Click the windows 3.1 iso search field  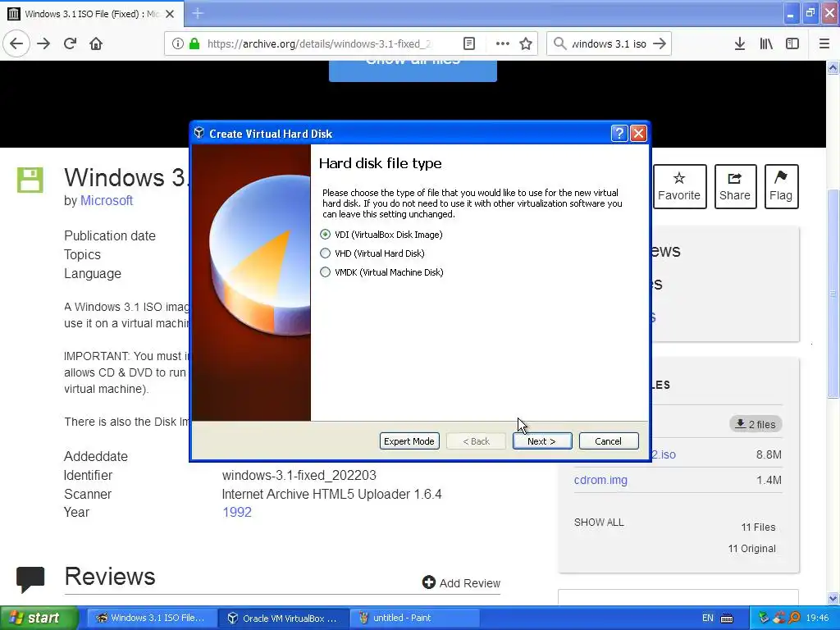pyautogui.click(x=609, y=43)
